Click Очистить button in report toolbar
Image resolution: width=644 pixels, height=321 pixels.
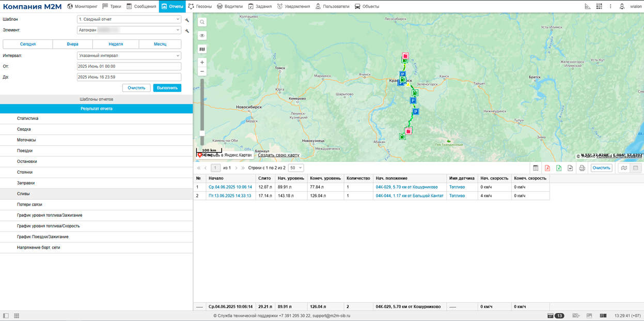coord(601,168)
